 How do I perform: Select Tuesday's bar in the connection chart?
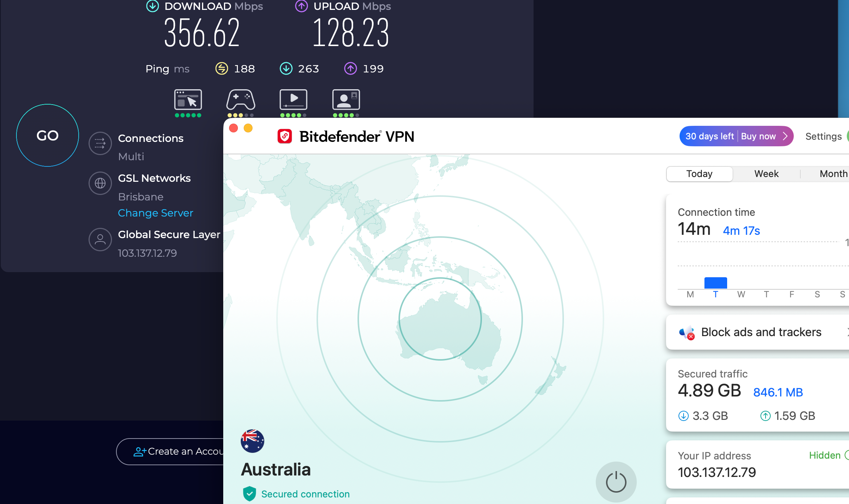(x=715, y=282)
